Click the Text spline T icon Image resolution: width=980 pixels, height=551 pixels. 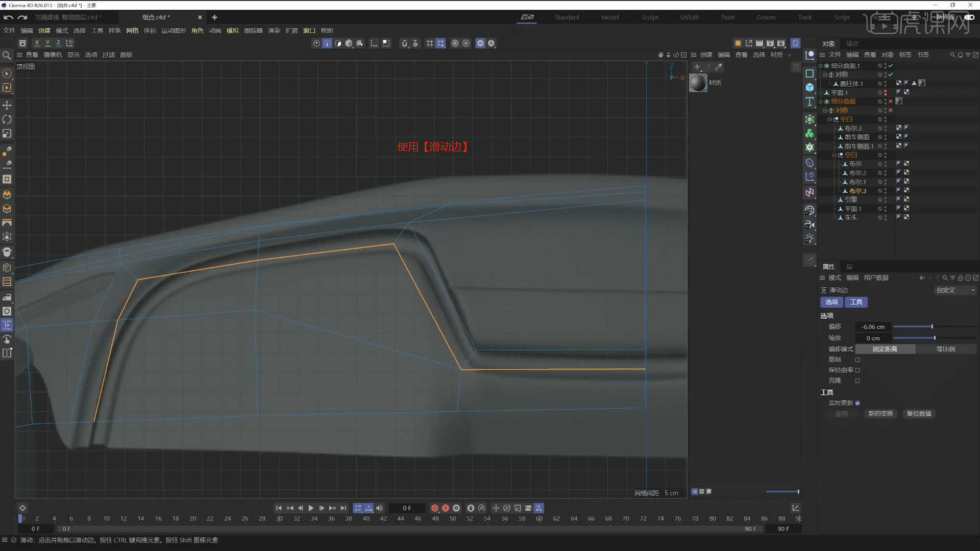pyautogui.click(x=810, y=102)
